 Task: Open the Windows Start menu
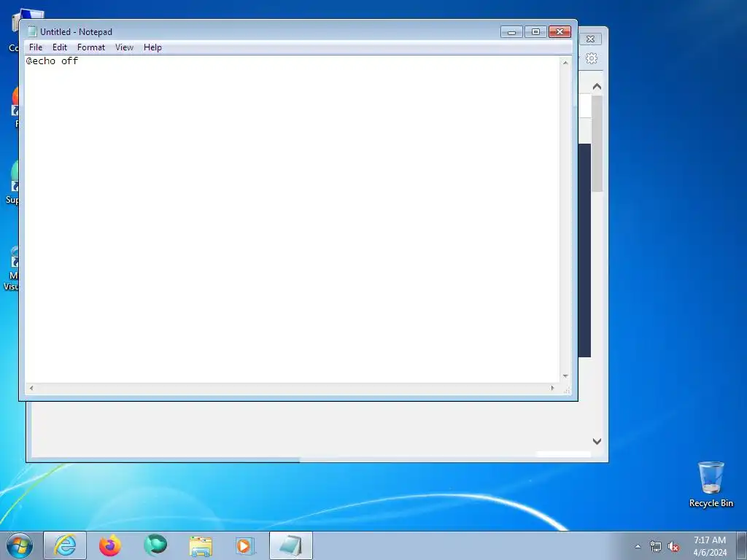(x=19, y=545)
